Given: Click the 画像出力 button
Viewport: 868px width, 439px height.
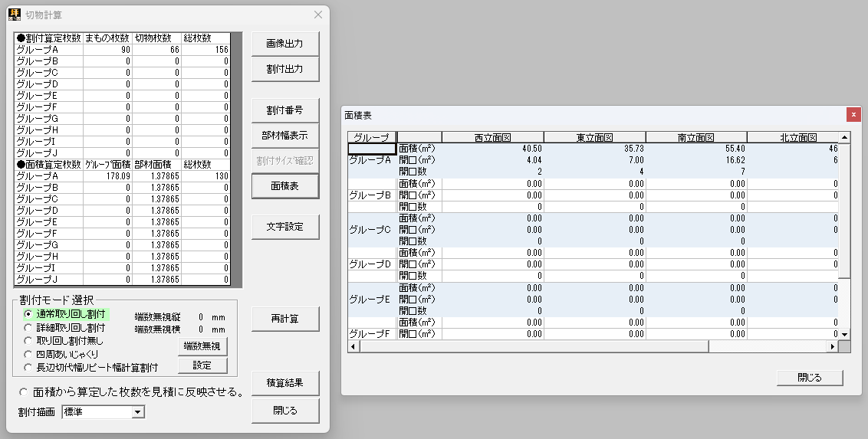Looking at the screenshot, I should pos(284,44).
